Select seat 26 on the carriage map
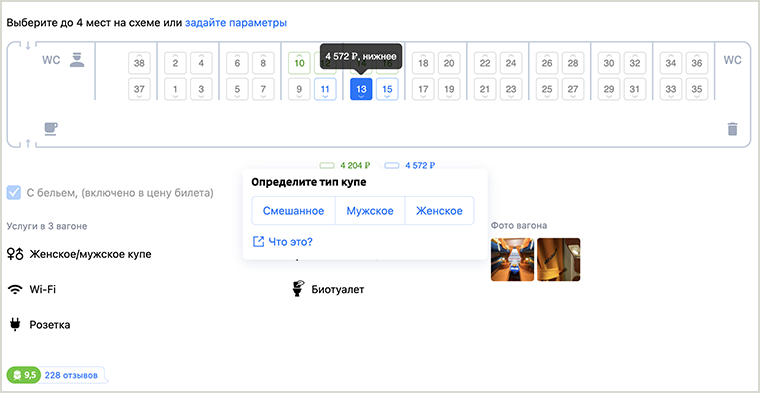 [547, 63]
